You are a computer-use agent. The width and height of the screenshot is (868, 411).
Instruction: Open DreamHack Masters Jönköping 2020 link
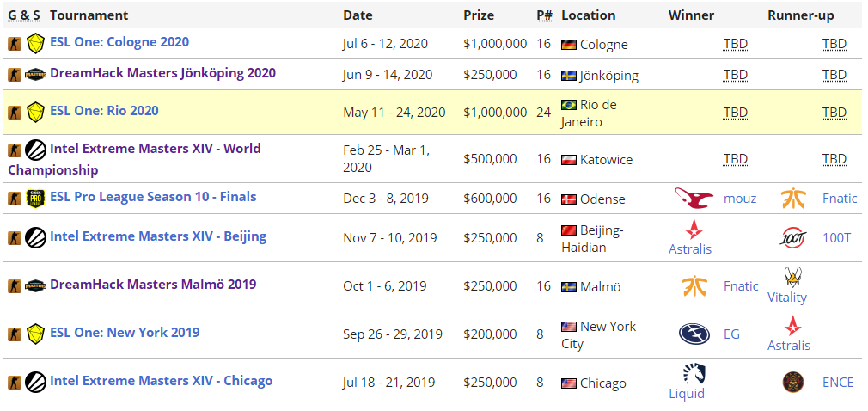coord(162,73)
